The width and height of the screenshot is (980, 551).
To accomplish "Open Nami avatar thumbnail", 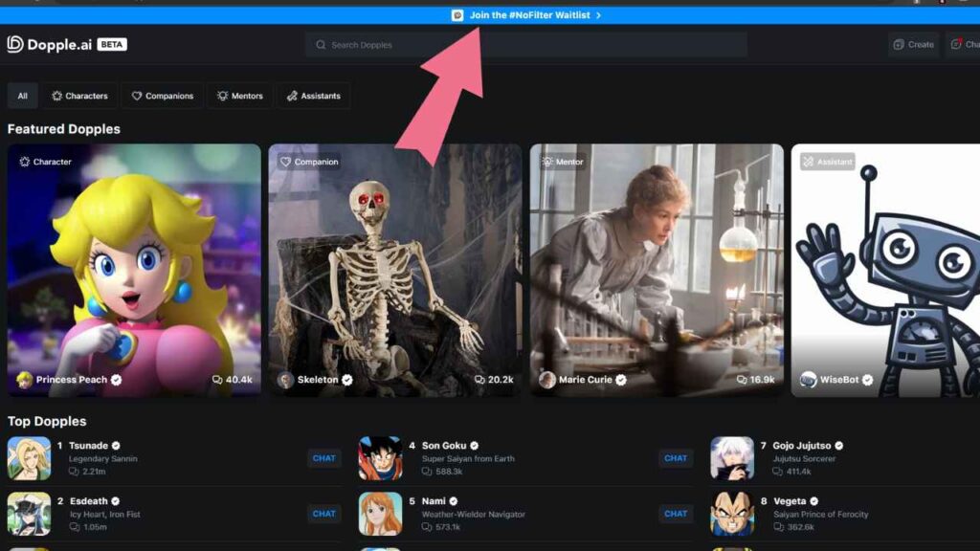I will [x=380, y=514].
